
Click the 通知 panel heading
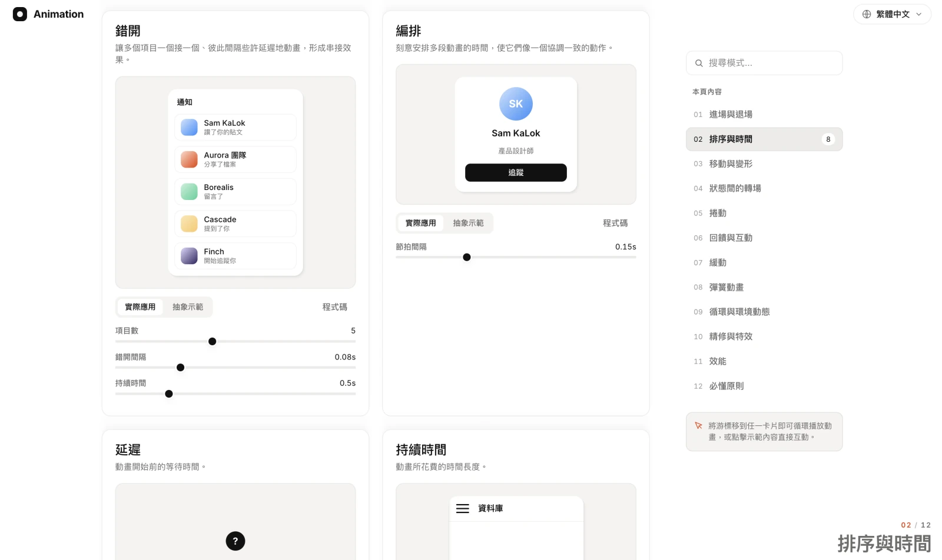[185, 102]
